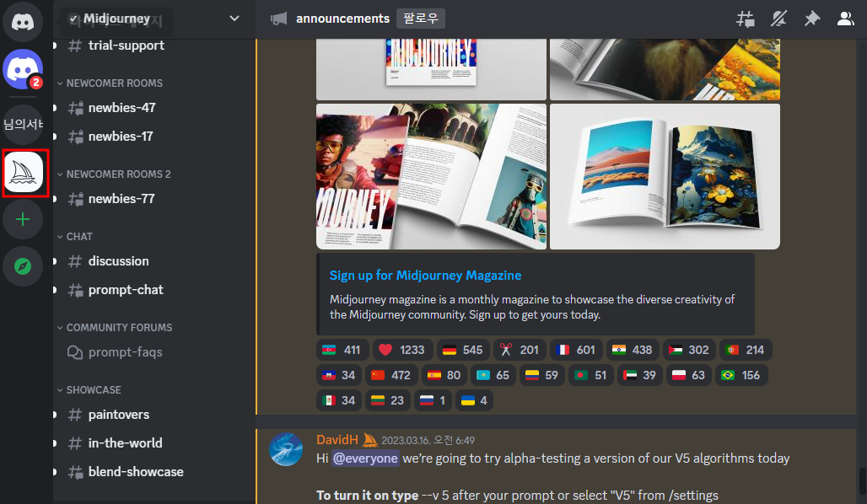Image resolution: width=867 pixels, height=504 pixels.
Task: Open the landscape magazine spread image
Action: click(x=665, y=176)
